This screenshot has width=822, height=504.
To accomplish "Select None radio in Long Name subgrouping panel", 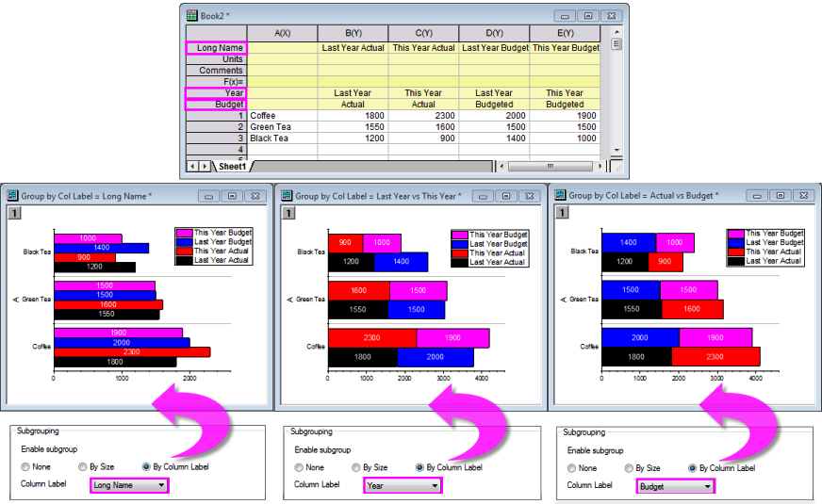I will [25, 467].
